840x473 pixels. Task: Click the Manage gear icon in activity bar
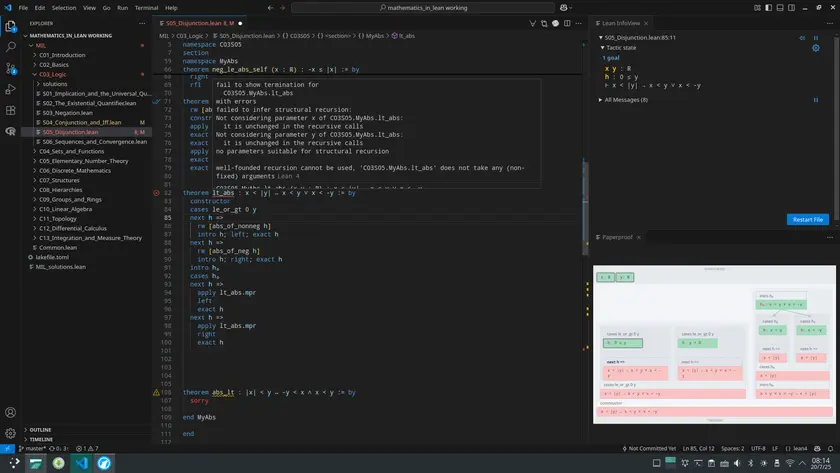(x=11, y=433)
